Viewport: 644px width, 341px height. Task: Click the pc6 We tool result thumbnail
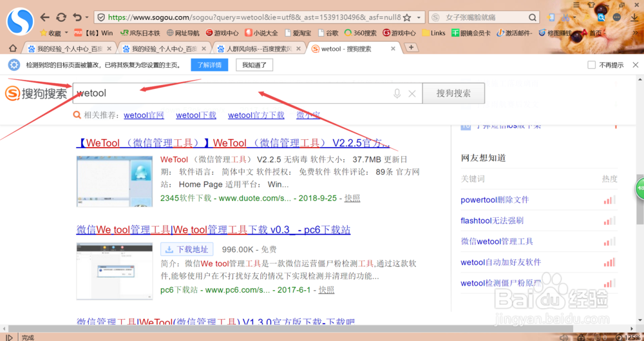[x=114, y=271]
